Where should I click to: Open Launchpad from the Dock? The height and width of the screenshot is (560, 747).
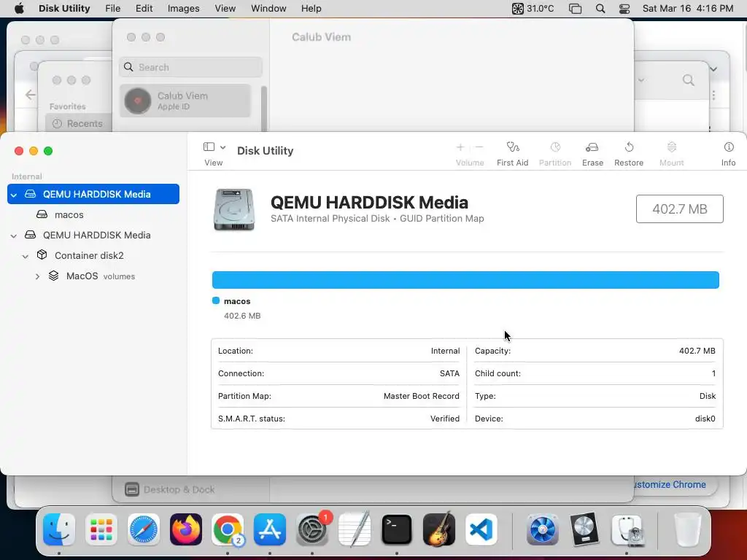101,529
